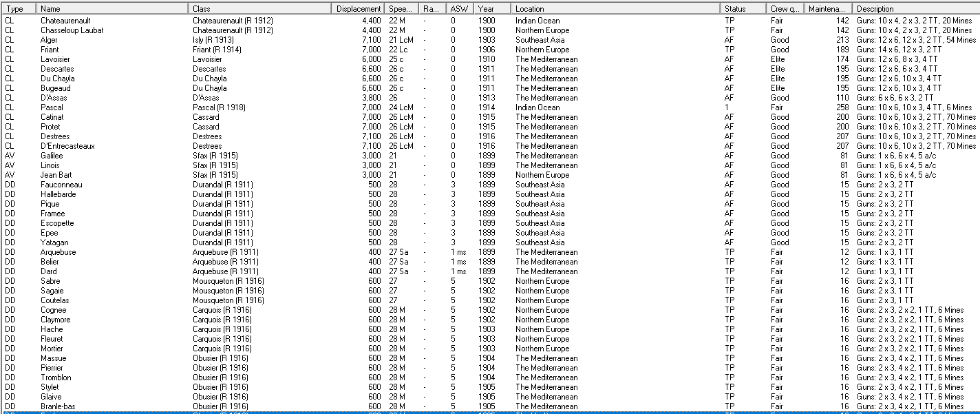Sort list by Type column header

point(17,9)
